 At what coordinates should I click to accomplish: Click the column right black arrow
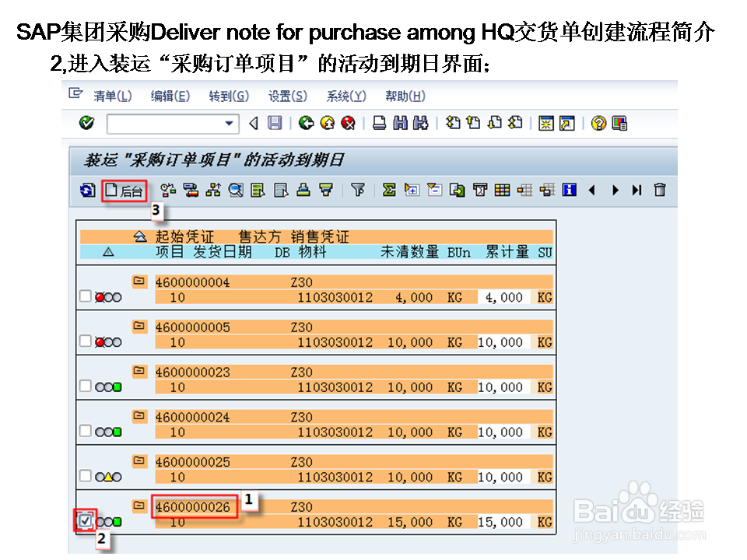pyautogui.click(x=615, y=191)
